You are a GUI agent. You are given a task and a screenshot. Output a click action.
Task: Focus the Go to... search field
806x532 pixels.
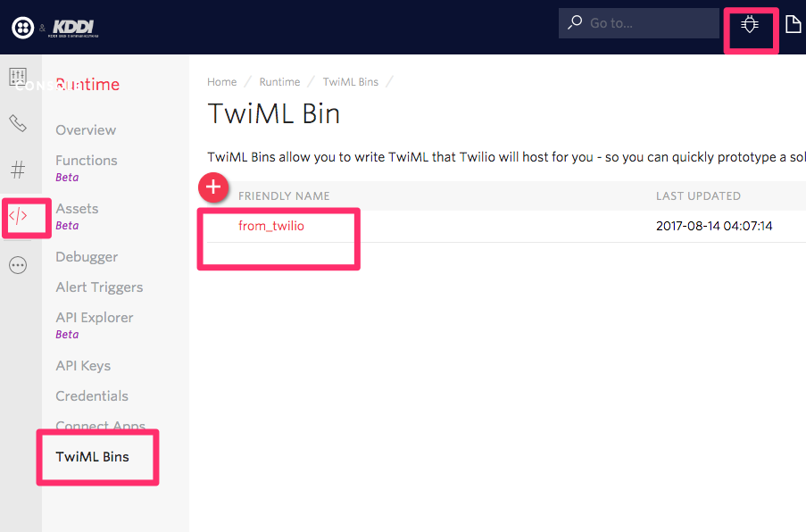tap(639, 23)
